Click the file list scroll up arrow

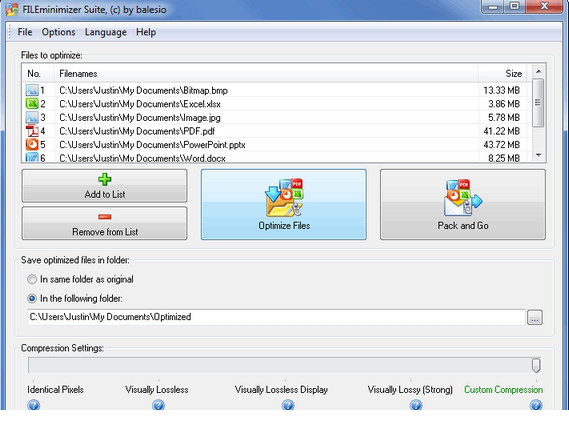click(539, 71)
